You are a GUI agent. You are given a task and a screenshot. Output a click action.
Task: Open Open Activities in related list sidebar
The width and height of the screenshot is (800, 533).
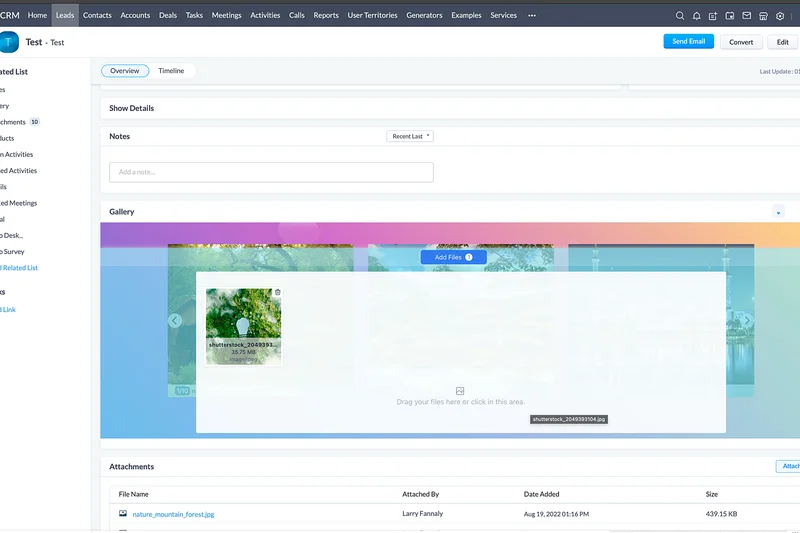(17, 155)
